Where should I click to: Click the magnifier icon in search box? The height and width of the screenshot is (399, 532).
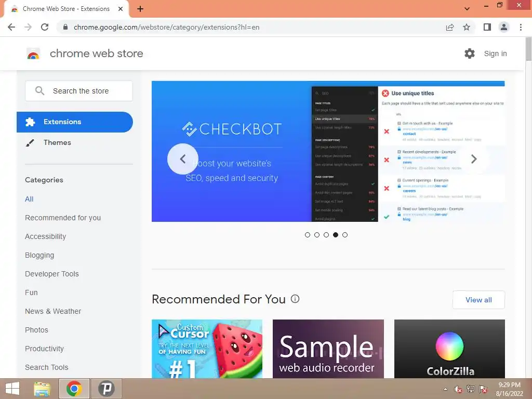click(x=39, y=90)
